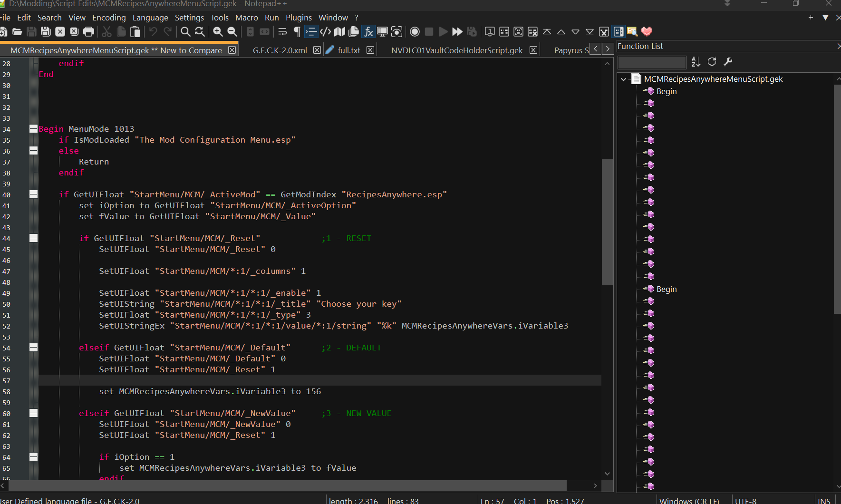
Task: Click the Save All toolbar icon
Action: pyautogui.click(x=46, y=32)
